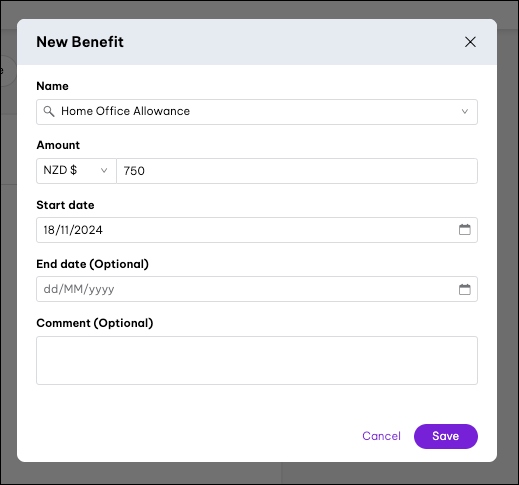Click the Name field label

(x=52, y=86)
